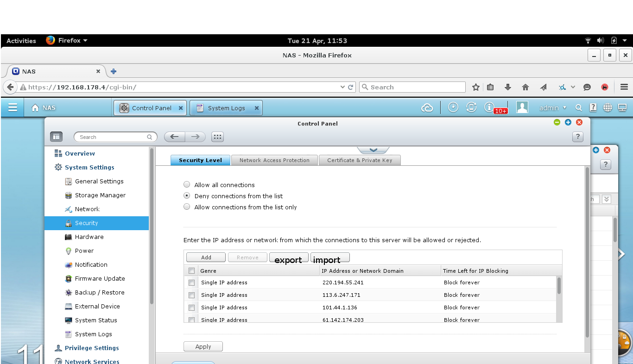Viewport: 633px width, 364px height.
Task: Open myQNAPcloud cloud icon
Action: tap(427, 108)
